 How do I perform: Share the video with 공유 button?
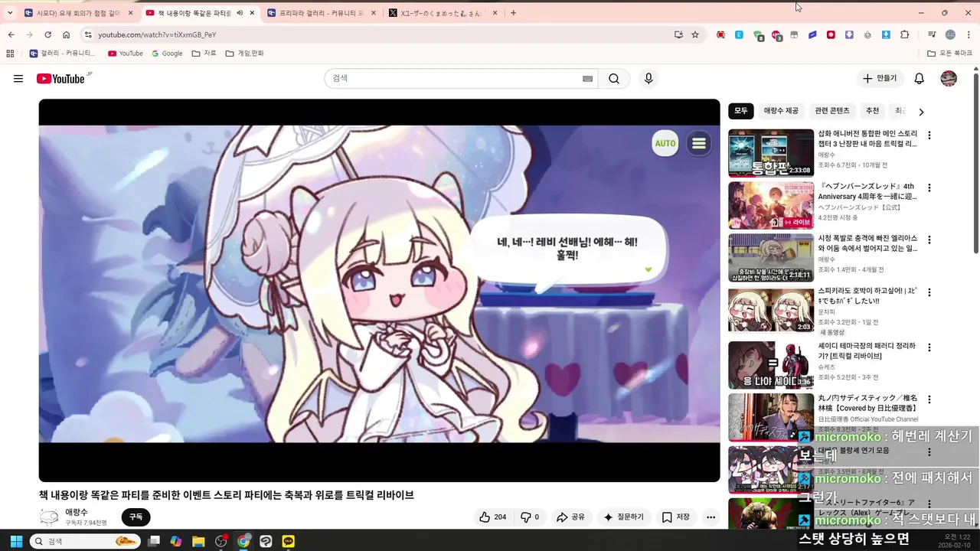[x=570, y=517]
